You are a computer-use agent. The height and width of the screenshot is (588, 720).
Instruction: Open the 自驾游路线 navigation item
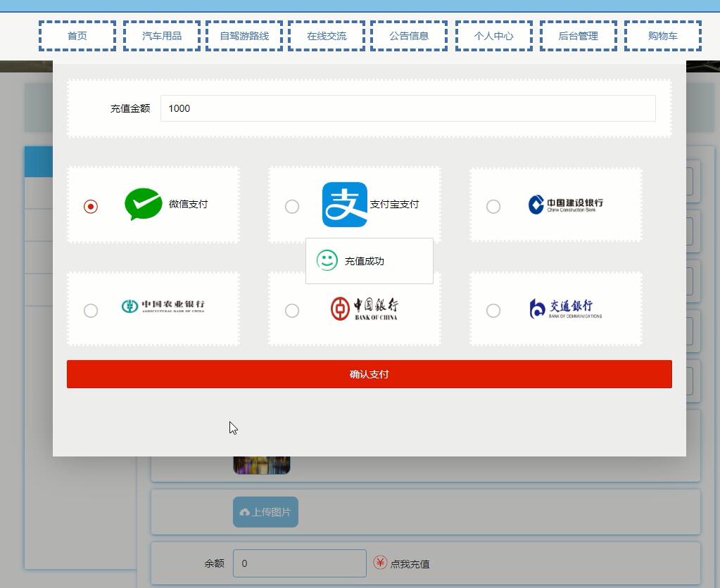pos(244,36)
